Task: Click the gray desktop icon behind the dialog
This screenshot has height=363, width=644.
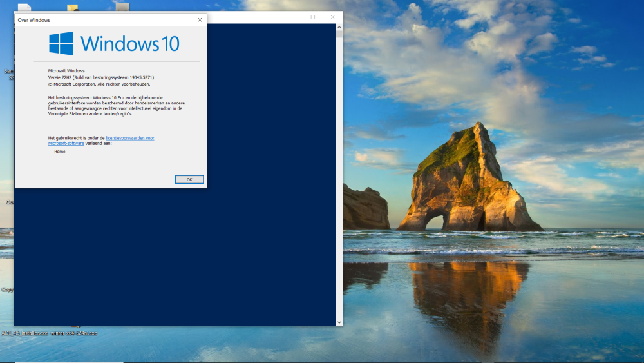Action: (122, 8)
